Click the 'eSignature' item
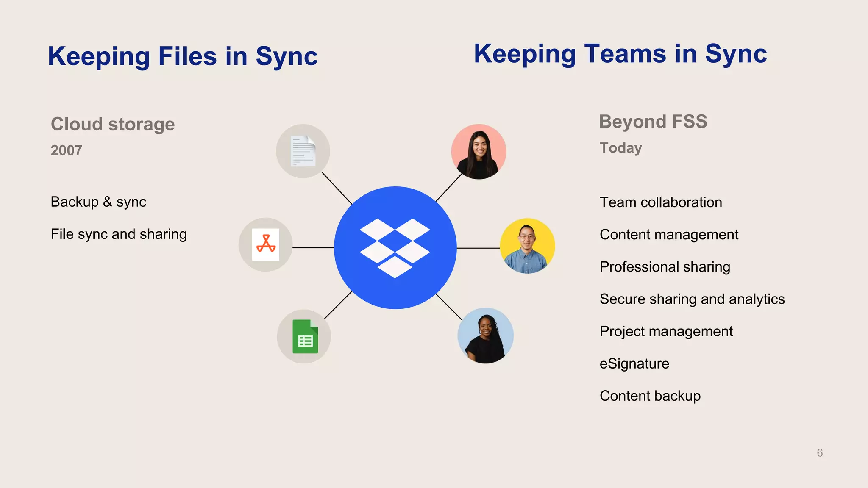This screenshot has width=868, height=488. [x=634, y=364]
